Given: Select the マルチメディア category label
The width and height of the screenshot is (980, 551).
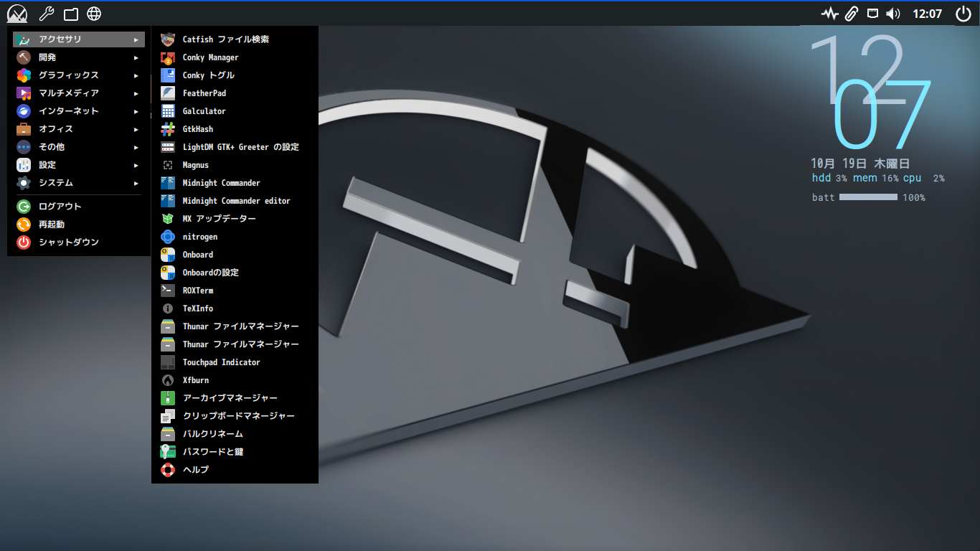Looking at the screenshot, I should click(69, 93).
